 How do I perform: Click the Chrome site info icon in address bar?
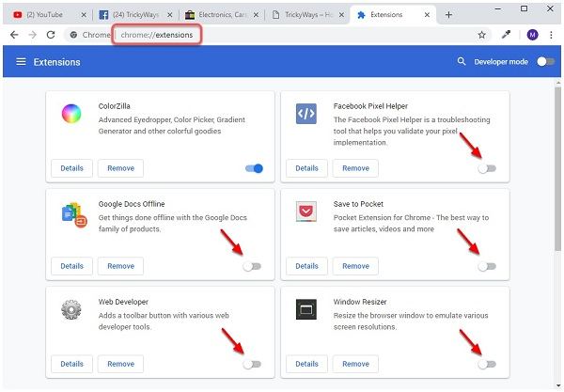coord(73,35)
